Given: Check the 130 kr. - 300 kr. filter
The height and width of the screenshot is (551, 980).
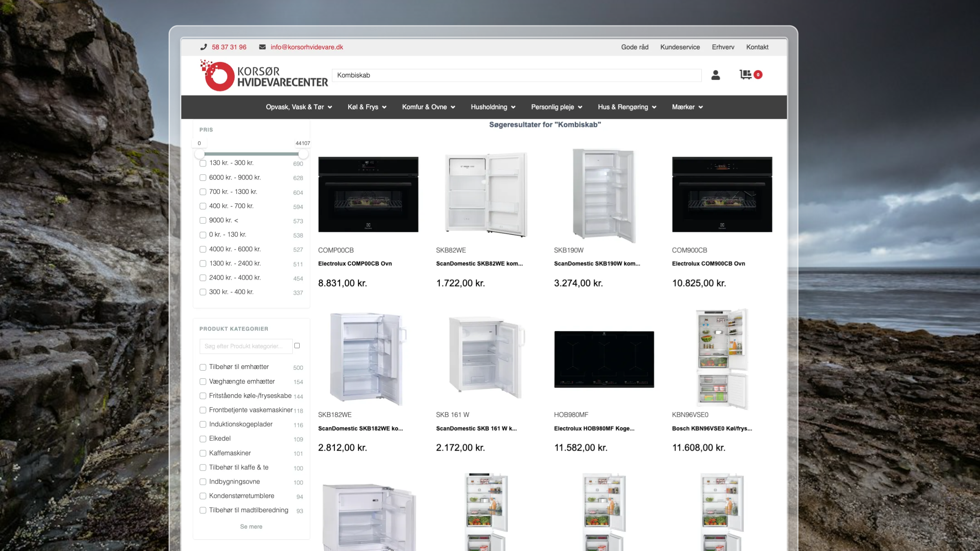Looking at the screenshot, I should (203, 163).
